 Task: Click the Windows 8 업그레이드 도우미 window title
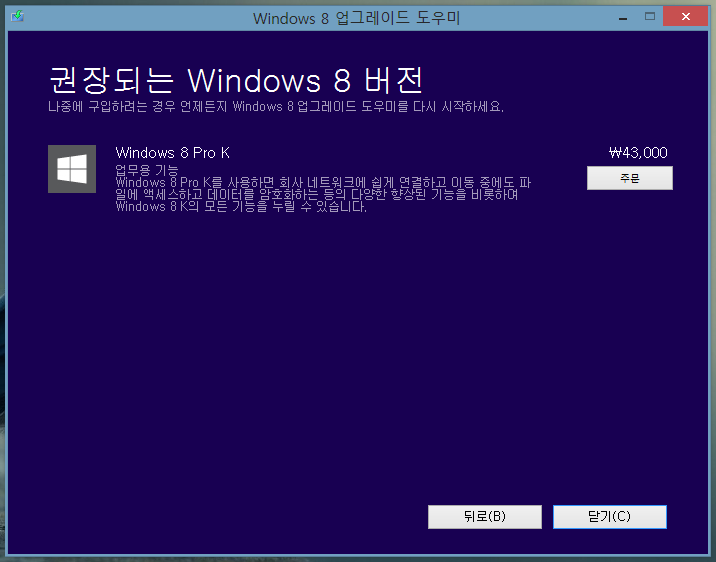(x=356, y=18)
